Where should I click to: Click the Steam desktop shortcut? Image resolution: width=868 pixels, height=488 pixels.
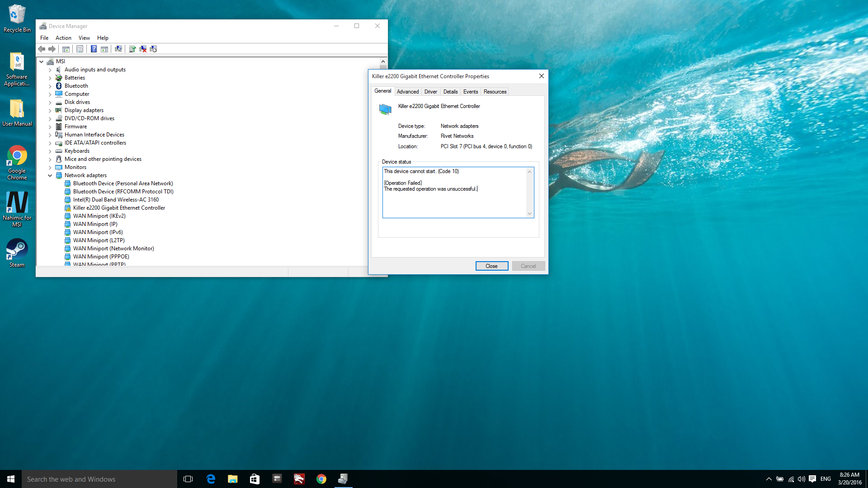(17, 253)
